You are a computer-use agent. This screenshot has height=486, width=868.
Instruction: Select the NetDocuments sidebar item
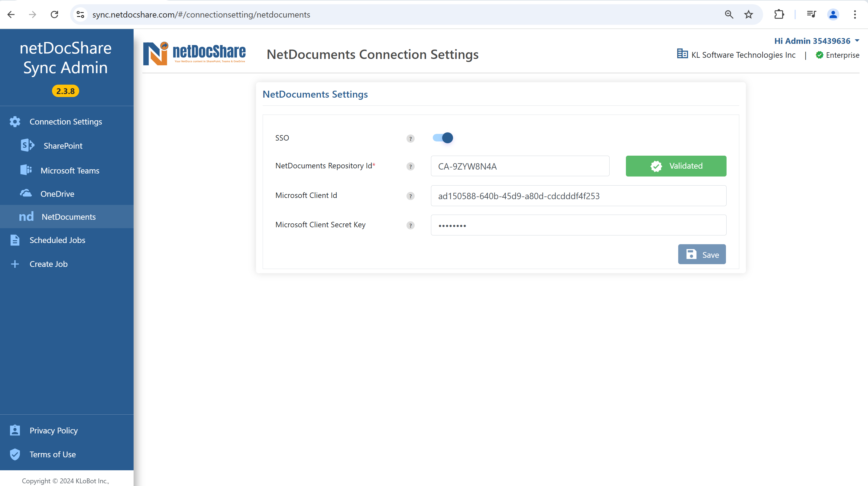point(67,217)
